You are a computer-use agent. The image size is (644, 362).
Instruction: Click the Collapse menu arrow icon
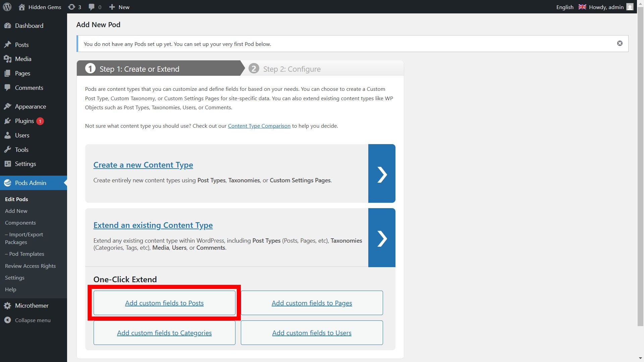[8, 320]
